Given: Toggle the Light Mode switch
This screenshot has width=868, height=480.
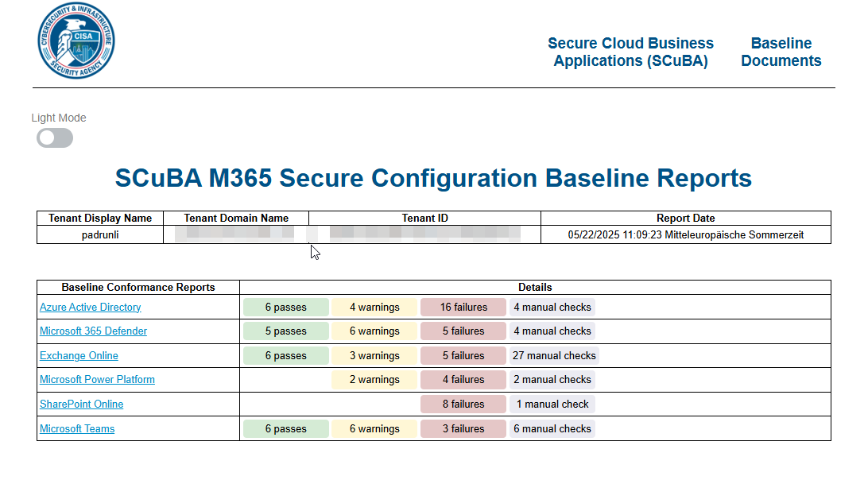Looking at the screenshot, I should [55, 137].
